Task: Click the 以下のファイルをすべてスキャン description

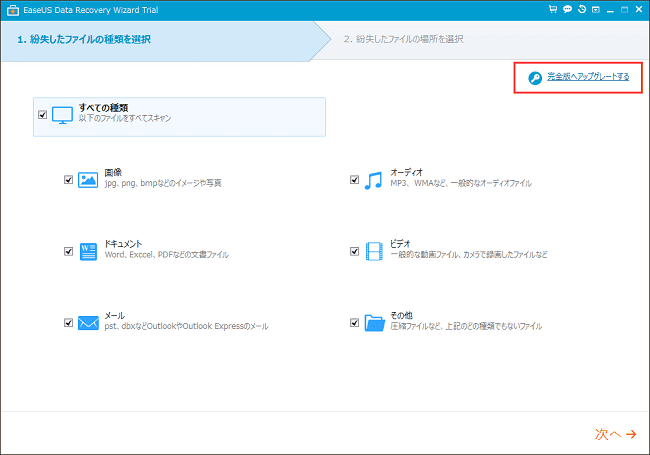Action: pyautogui.click(x=125, y=119)
